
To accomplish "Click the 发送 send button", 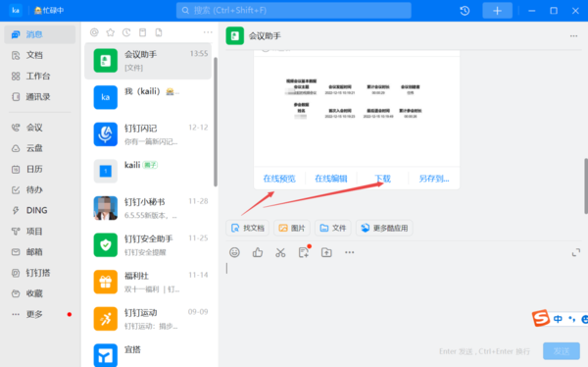I will (562, 351).
